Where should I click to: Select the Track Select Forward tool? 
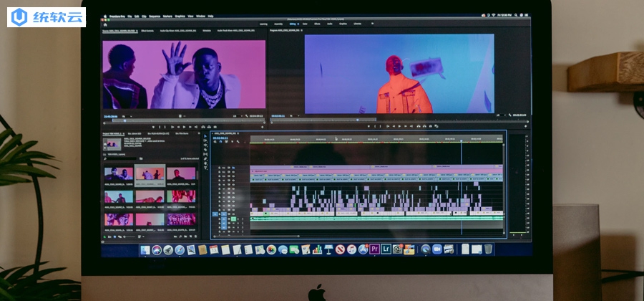[205, 140]
